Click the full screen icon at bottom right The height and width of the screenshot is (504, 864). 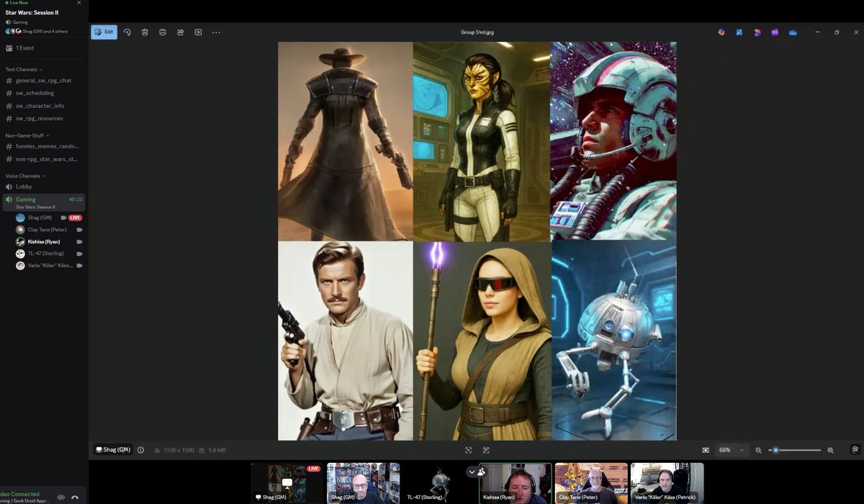855,449
